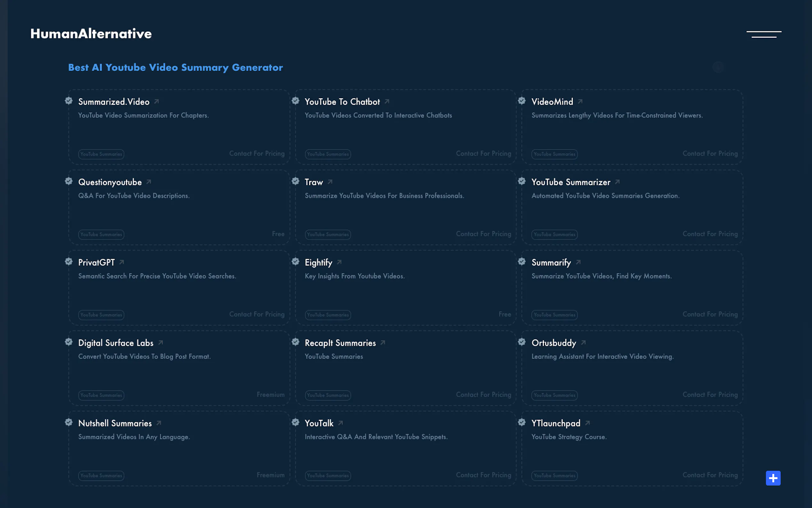Click the Best AI Youtube Video Summary heading

tap(175, 67)
